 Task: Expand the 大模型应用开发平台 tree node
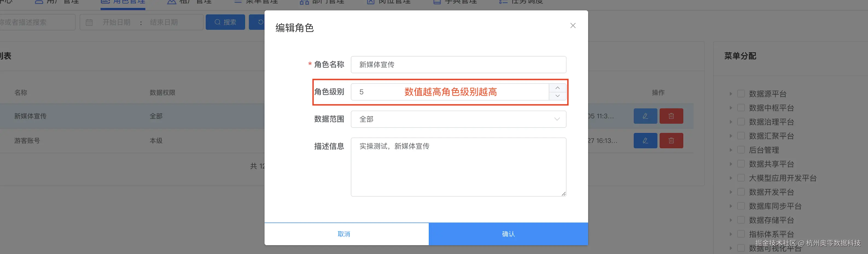click(x=730, y=178)
